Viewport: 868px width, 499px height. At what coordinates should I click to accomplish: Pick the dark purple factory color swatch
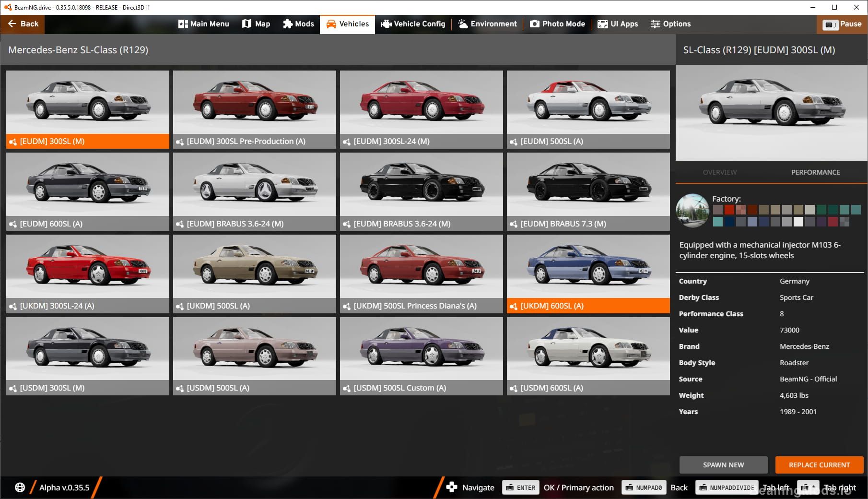[x=821, y=222]
